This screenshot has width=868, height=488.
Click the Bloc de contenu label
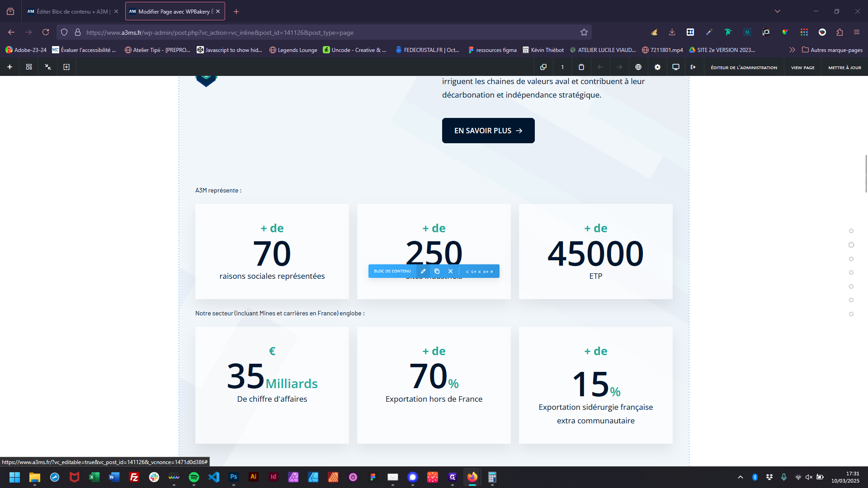392,271
